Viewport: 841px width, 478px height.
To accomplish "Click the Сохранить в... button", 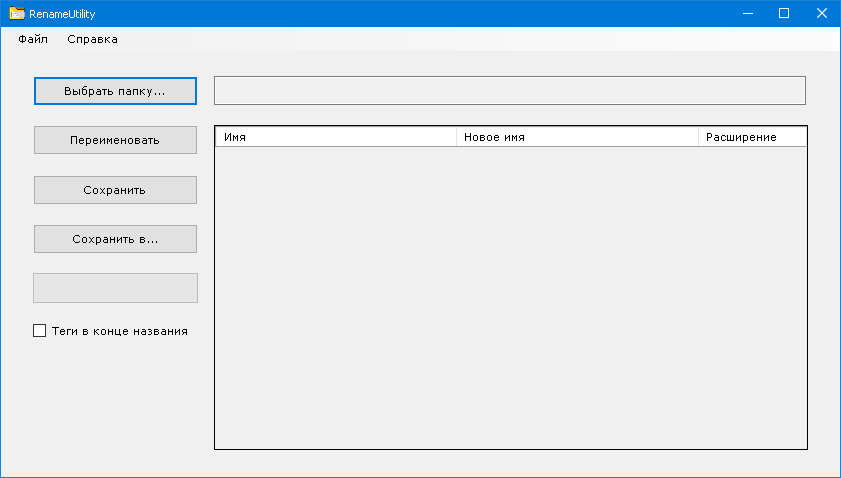I will tap(115, 239).
